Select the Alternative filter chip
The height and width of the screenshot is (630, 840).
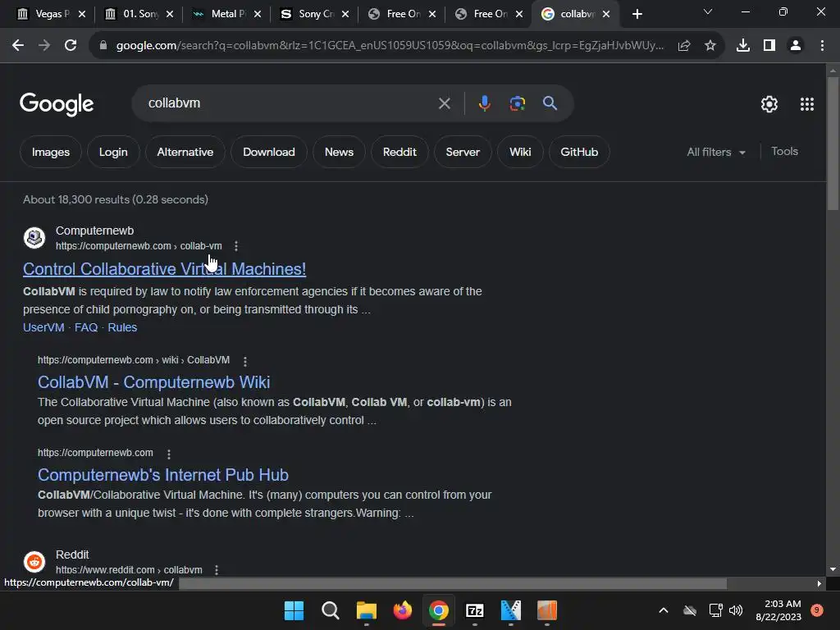[x=185, y=152]
